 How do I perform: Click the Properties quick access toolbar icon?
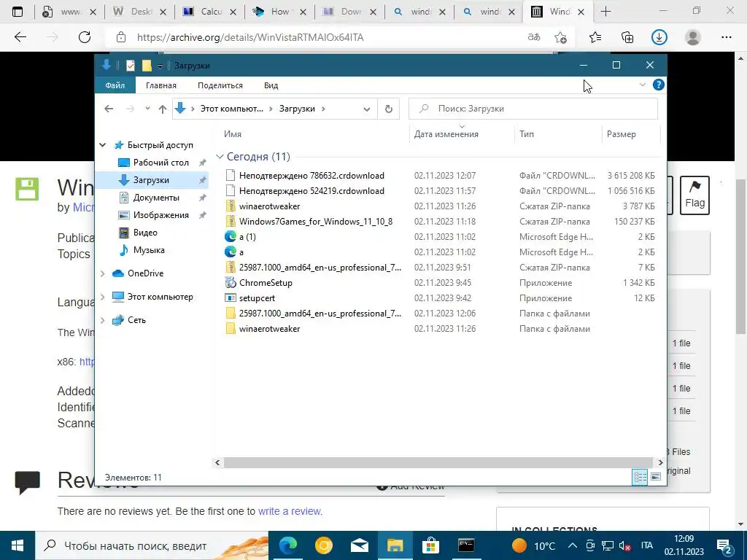[130, 66]
